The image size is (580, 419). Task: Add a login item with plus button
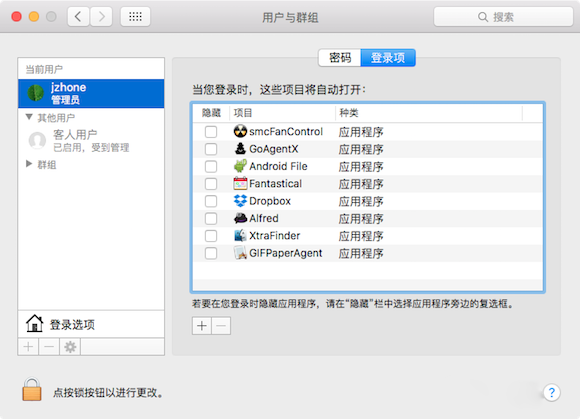(x=202, y=326)
